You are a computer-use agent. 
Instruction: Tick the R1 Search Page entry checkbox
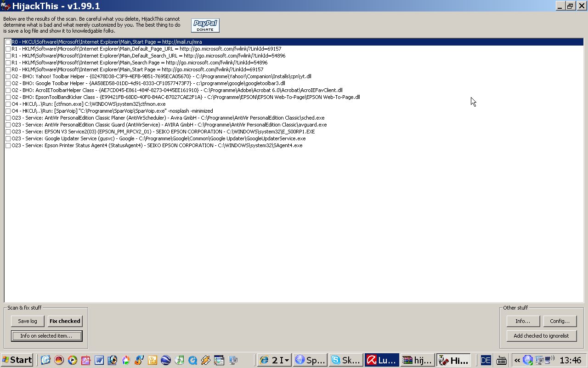[x=8, y=63]
